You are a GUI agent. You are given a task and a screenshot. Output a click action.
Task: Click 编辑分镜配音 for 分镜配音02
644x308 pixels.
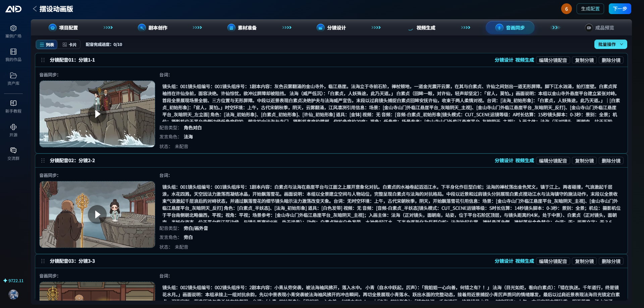(553, 161)
